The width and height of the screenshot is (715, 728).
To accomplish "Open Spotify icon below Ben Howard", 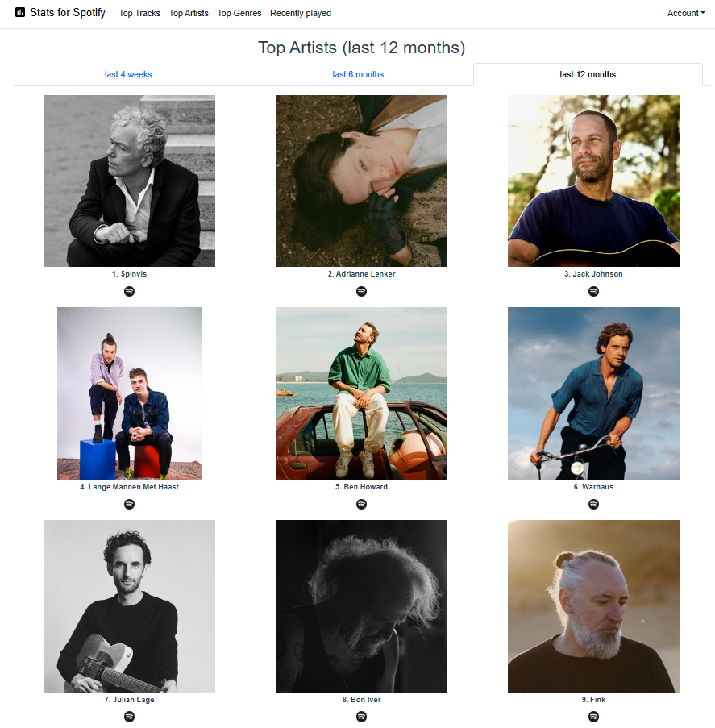I will click(361, 504).
